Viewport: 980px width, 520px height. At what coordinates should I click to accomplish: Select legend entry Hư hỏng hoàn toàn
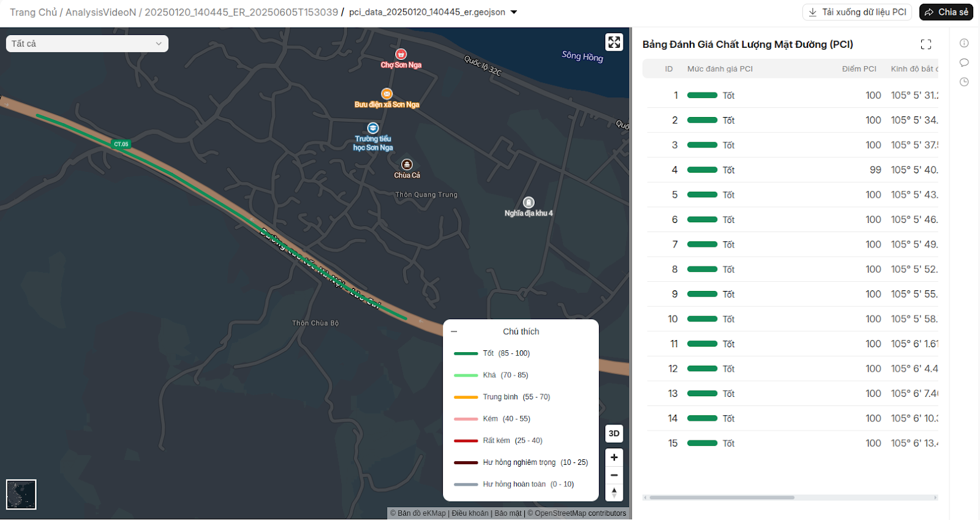(x=514, y=484)
